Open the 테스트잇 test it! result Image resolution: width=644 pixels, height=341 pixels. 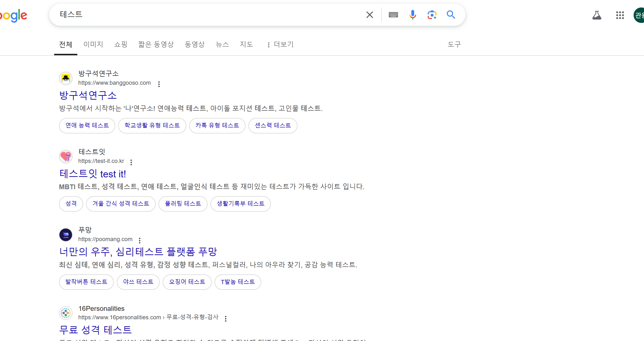coord(93,174)
